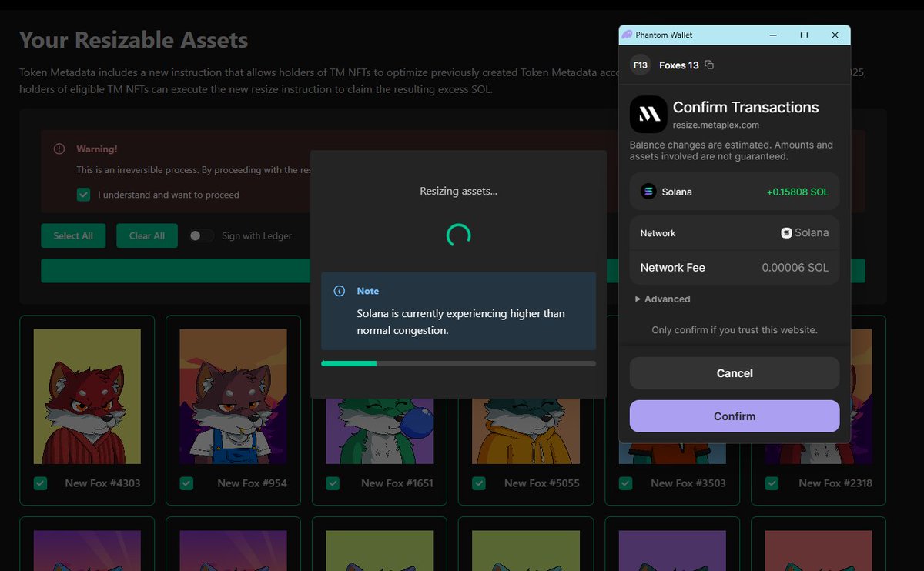
Task: Copy the Foxes 13 wallet address
Action: click(x=709, y=65)
